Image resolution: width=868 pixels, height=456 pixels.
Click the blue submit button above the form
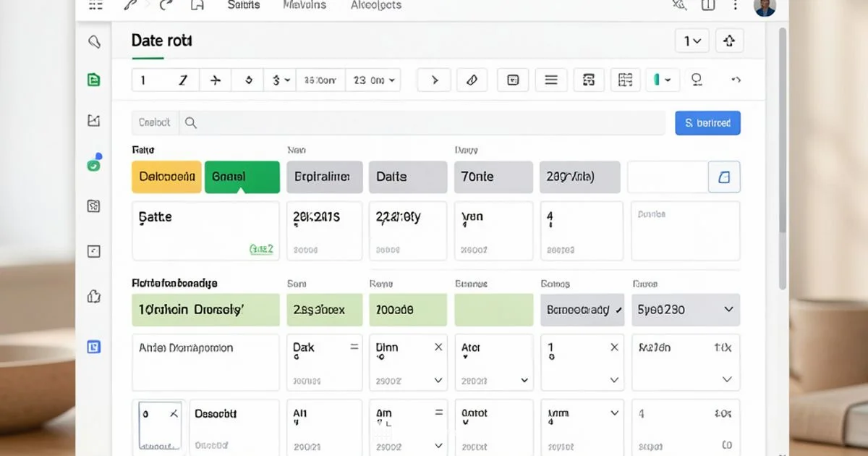point(707,123)
